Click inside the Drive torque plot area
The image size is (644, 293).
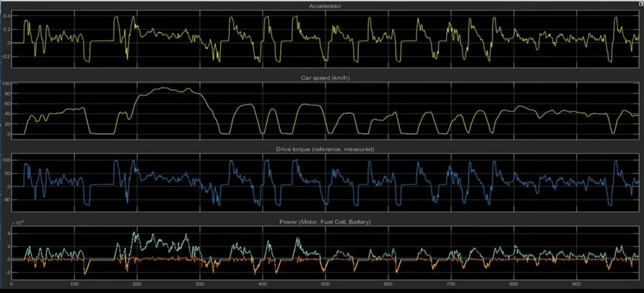point(325,183)
